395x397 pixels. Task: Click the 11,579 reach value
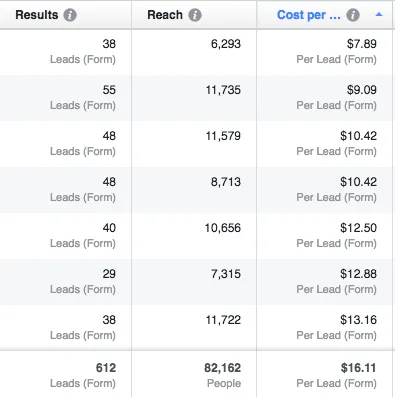click(x=223, y=136)
